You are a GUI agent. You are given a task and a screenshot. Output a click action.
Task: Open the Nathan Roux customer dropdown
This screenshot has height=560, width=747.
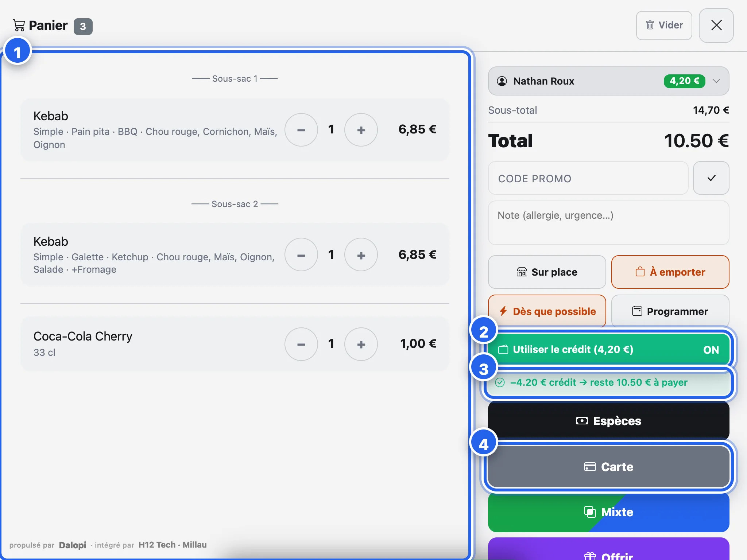point(608,81)
